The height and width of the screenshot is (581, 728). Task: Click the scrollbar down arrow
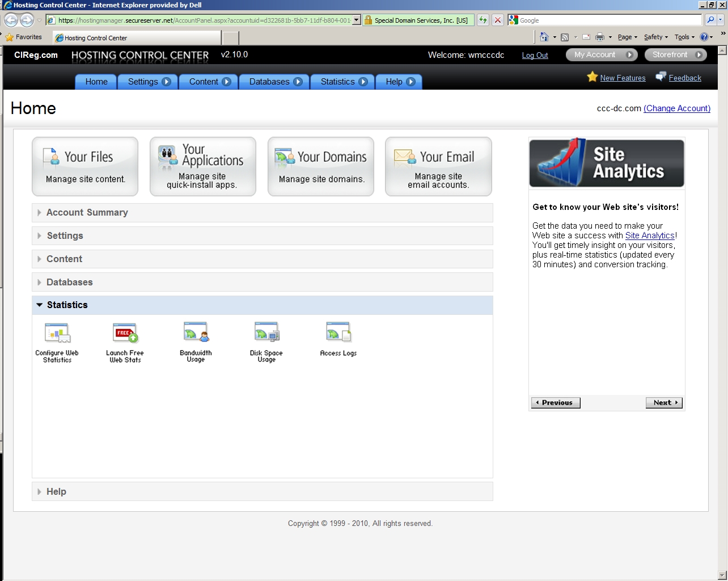pyautogui.click(x=722, y=575)
